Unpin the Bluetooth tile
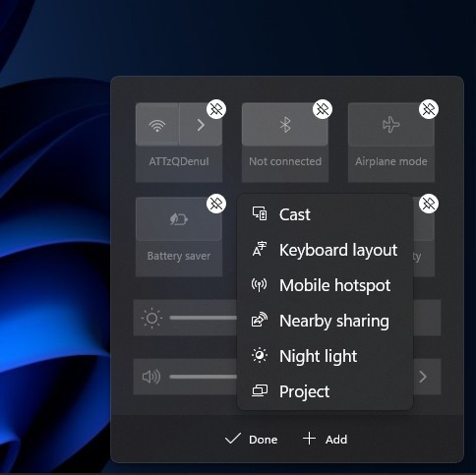 tap(323, 109)
